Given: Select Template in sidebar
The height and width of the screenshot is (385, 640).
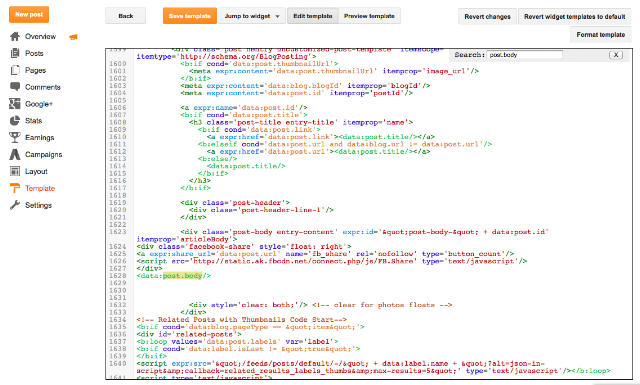Looking at the screenshot, I should coord(40,188).
